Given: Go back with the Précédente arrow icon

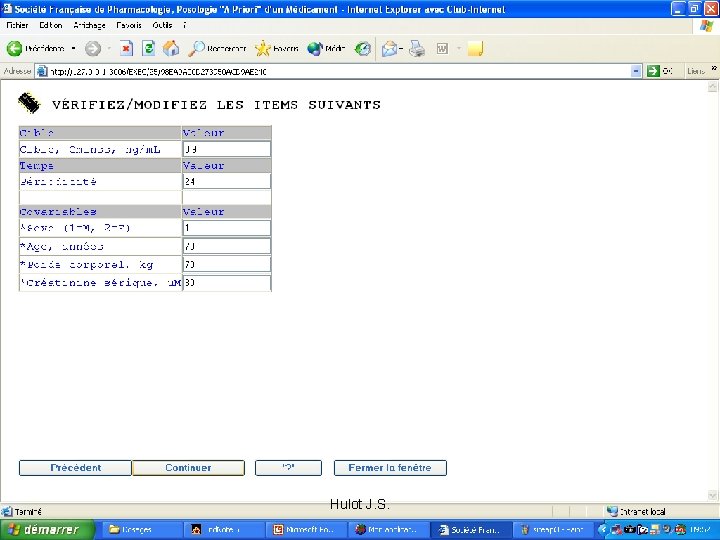Looking at the screenshot, I should pyautogui.click(x=14, y=48).
